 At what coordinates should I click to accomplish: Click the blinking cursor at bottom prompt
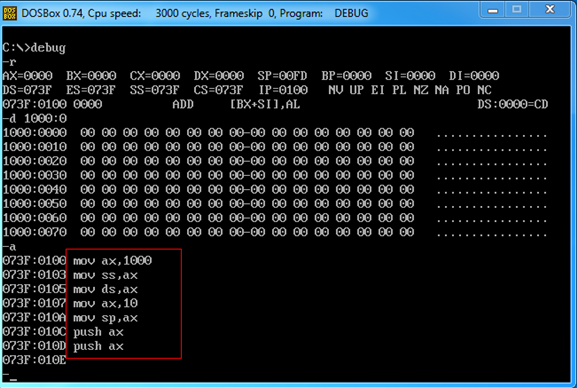click(x=13, y=379)
